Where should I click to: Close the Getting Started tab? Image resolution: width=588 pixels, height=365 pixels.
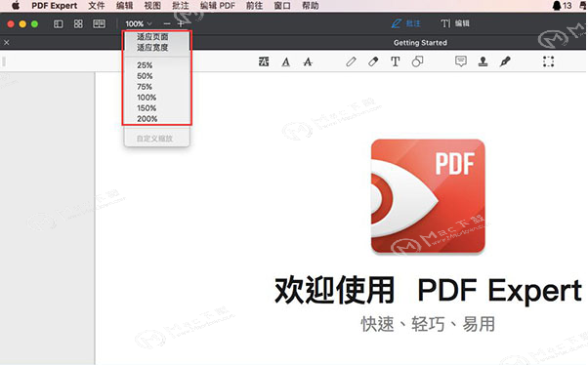point(7,43)
